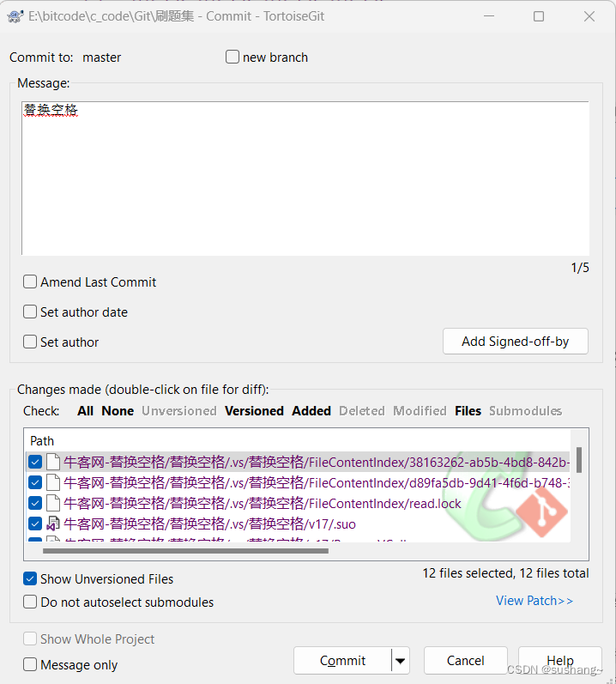Tick Amend Last Commit checkbox
This screenshot has width=616, height=684.
click(x=31, y=281)
